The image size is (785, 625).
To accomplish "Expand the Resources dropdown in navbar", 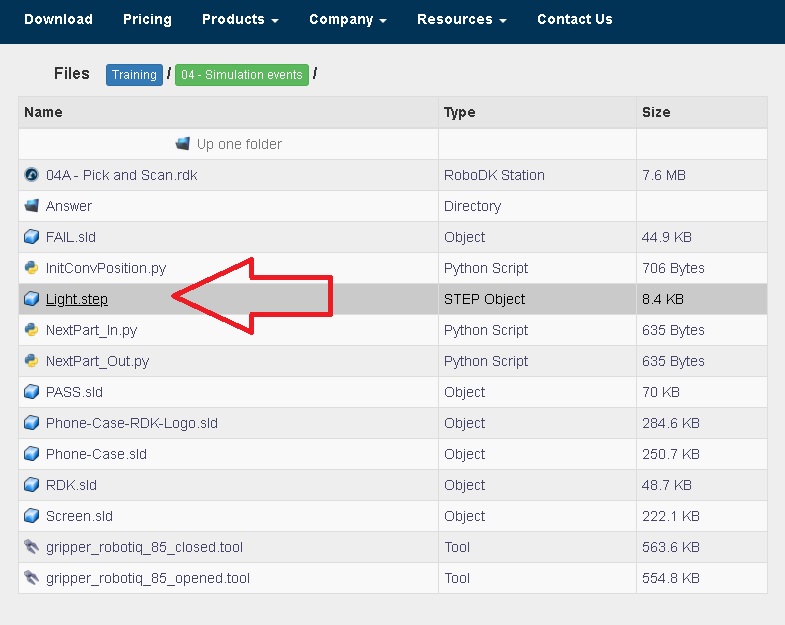I will coord(461,19).
